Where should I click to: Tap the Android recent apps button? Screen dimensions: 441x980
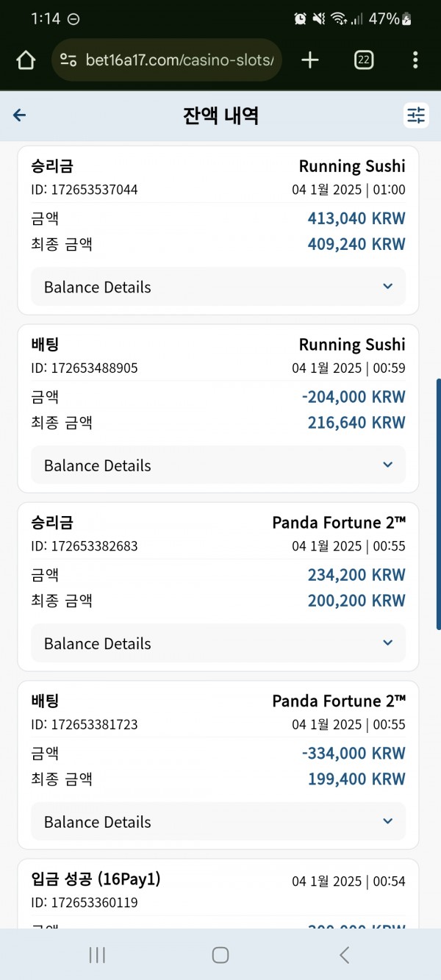click(x=96, y=954)
